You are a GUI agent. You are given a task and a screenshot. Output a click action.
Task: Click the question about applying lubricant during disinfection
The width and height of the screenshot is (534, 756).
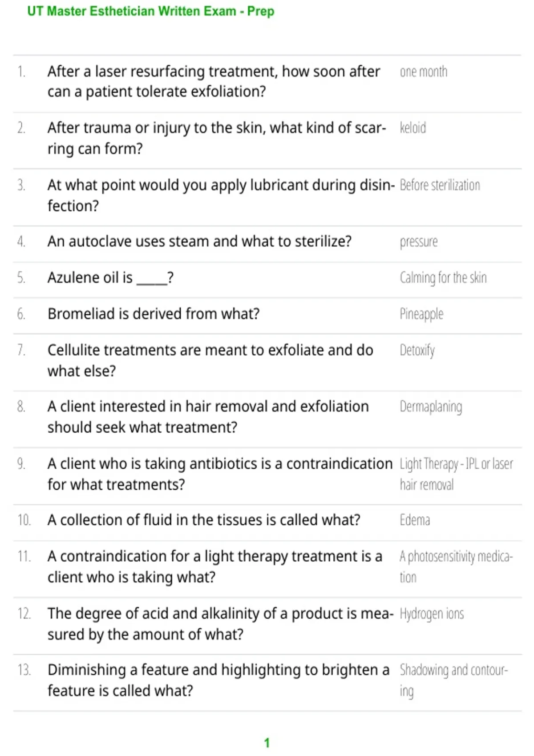(221, 195)
